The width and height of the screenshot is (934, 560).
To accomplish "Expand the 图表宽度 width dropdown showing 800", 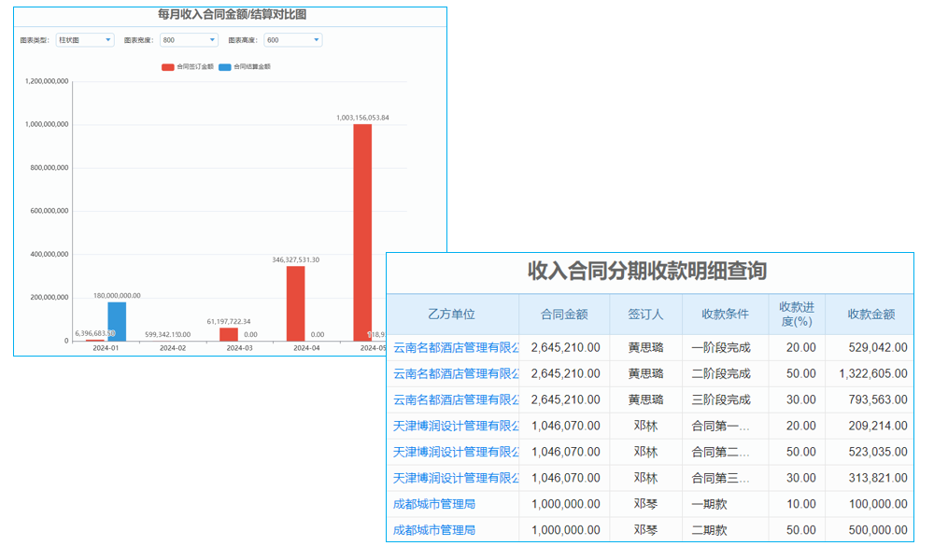I will point(186,39).
